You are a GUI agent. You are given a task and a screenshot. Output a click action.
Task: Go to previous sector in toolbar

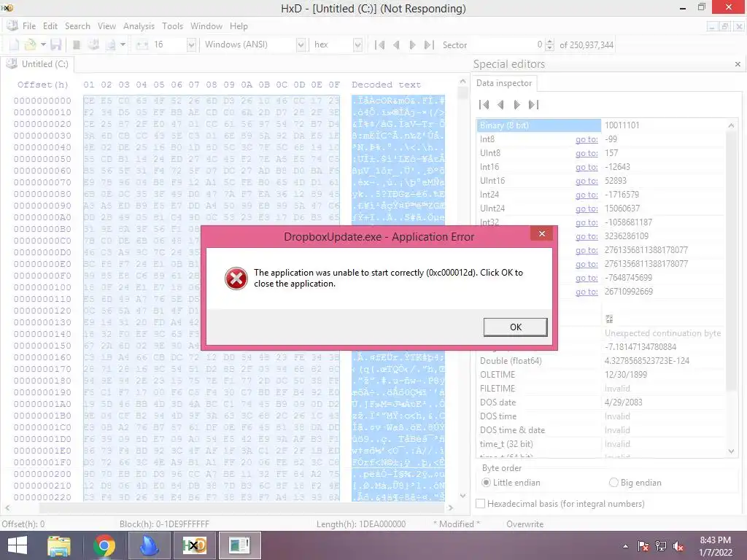pyautogui.click(x=396, y=44)
